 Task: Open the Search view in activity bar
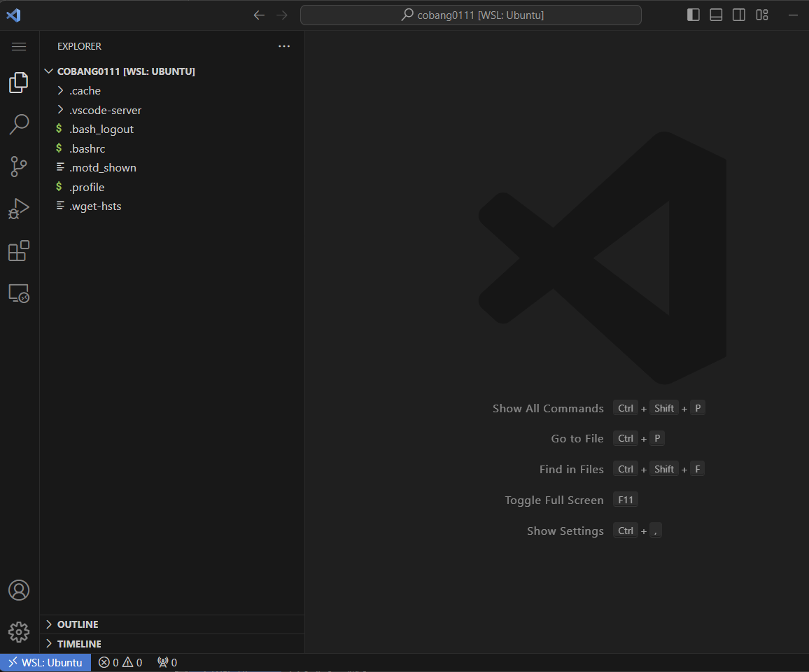[x=19, y=125]
